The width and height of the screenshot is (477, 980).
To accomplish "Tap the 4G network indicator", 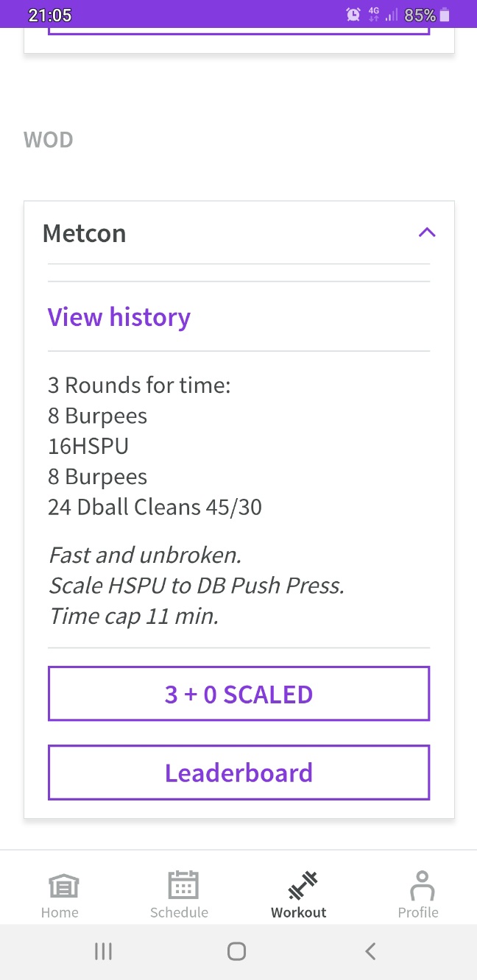I will point(374,15).
